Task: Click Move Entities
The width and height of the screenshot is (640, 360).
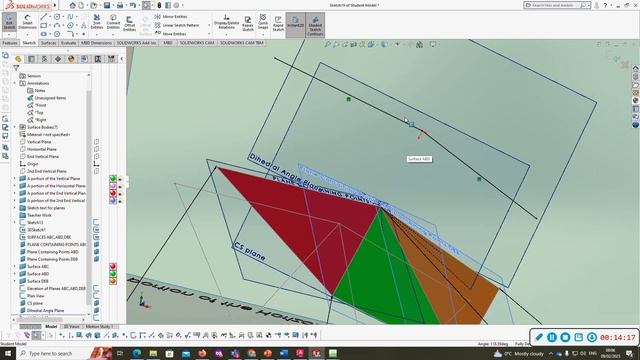Action: [171, 34]
